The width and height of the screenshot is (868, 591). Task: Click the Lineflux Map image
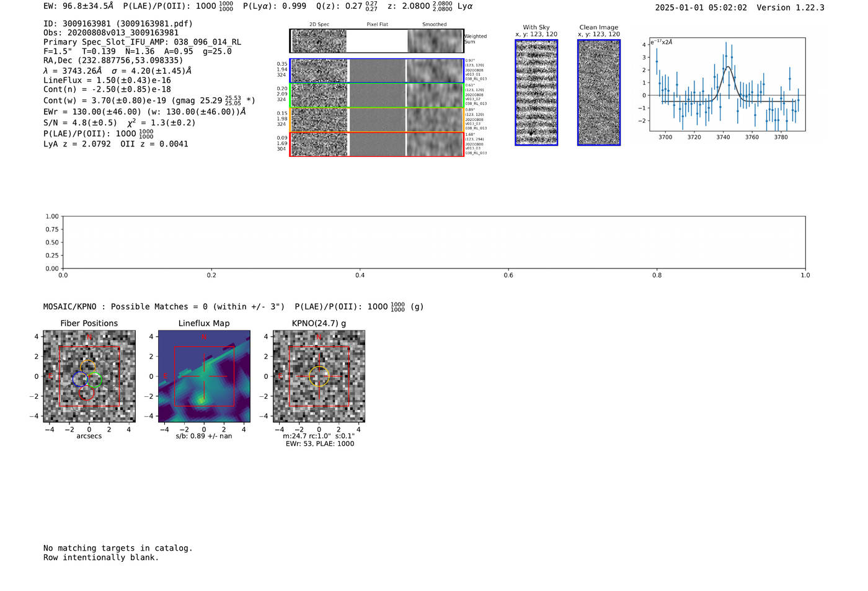(204, 376)
